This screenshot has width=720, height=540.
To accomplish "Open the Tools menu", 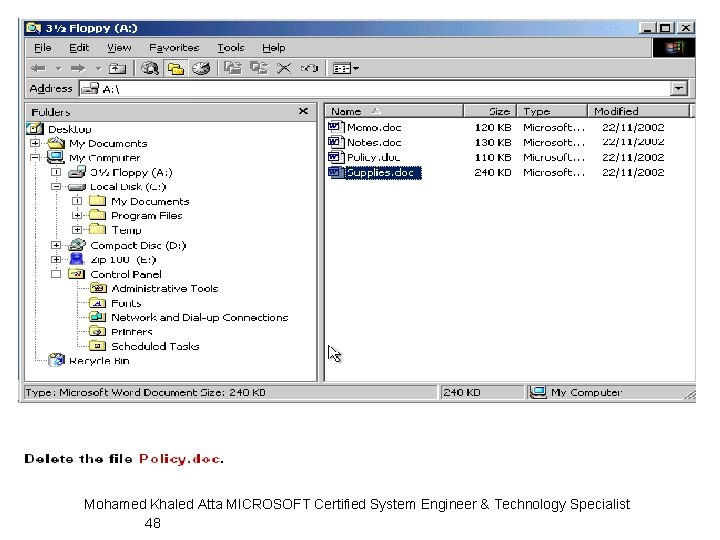I will pos(231,48).
